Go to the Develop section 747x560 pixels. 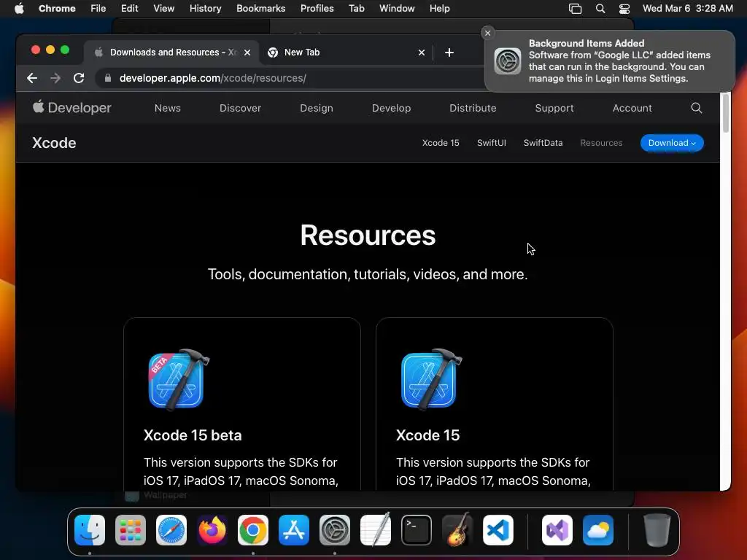coord(391,108)
